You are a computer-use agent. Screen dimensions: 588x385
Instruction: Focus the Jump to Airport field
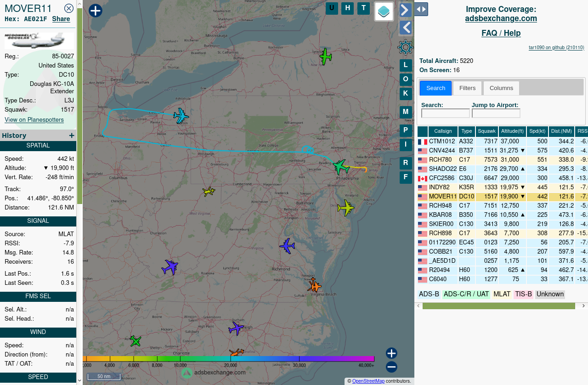tap(496, 113)
